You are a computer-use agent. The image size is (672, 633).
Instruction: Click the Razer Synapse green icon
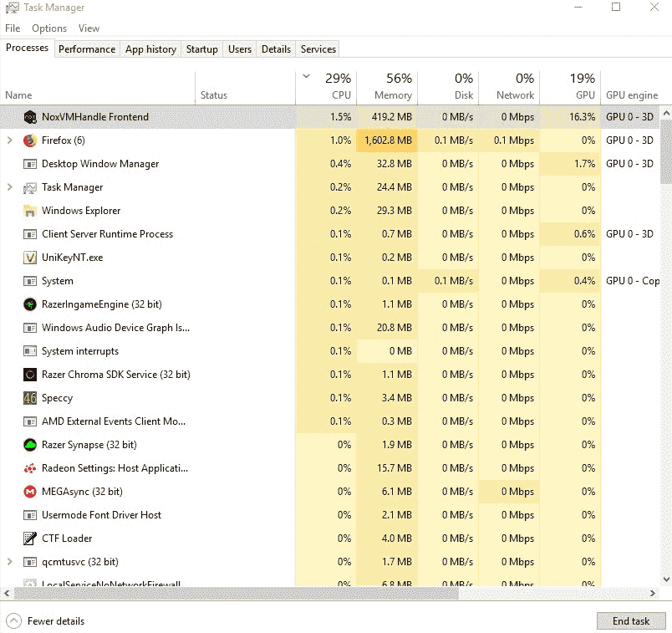(30, 445)
